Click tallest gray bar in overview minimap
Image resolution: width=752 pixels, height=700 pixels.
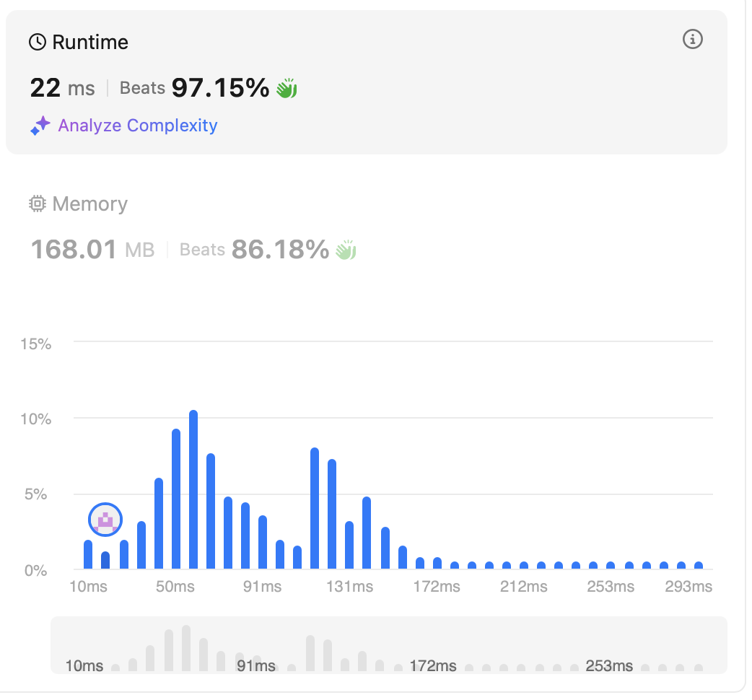186,648
